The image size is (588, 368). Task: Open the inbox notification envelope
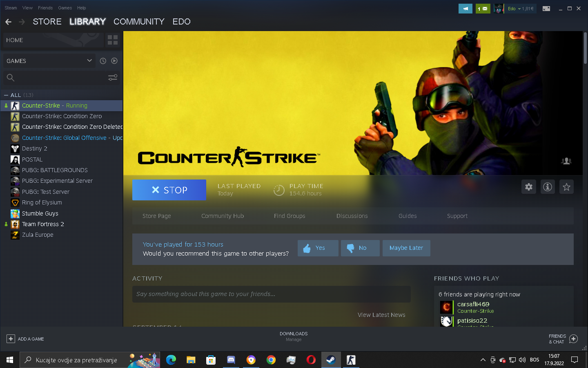click(x=483, y=9)
